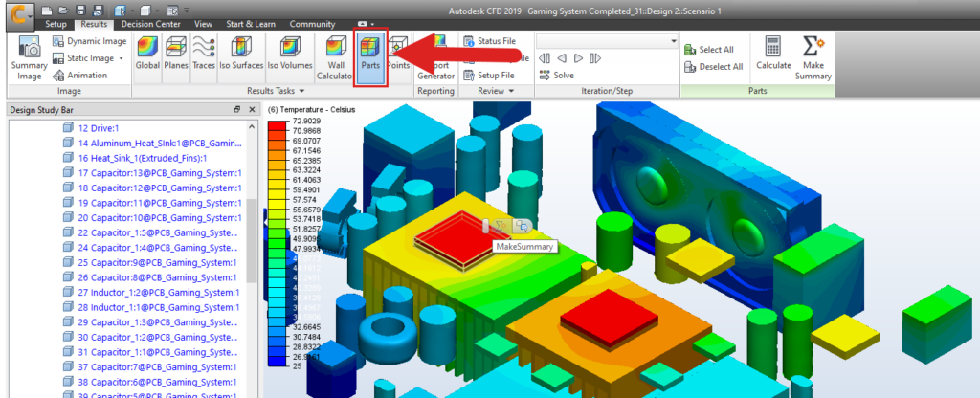
Task: Click Make Summary in Parts panel
Action: pos(813,58)
